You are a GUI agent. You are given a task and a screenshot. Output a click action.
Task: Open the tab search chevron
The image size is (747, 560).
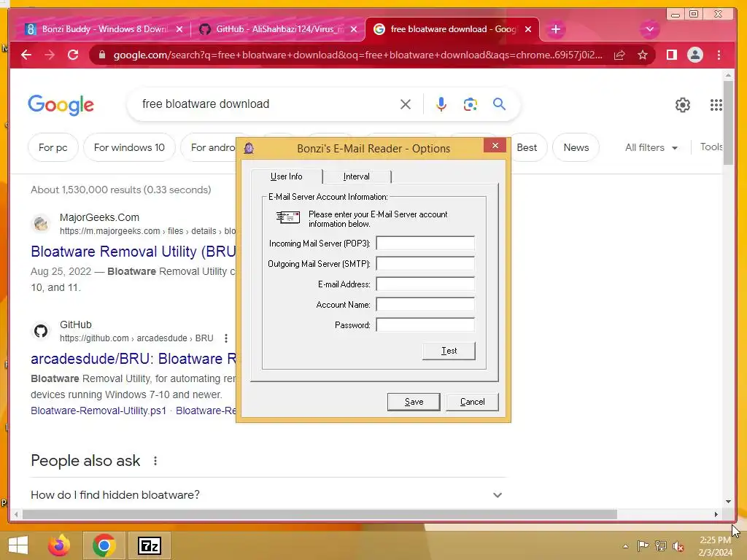click(649, 29)
